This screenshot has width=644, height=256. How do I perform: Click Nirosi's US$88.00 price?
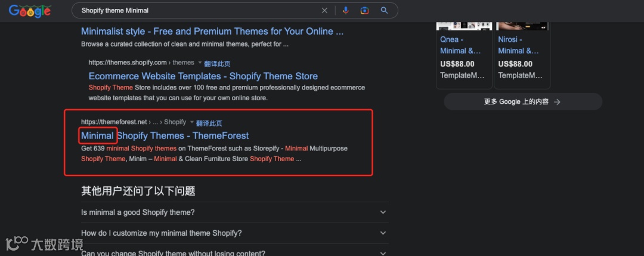515,64
